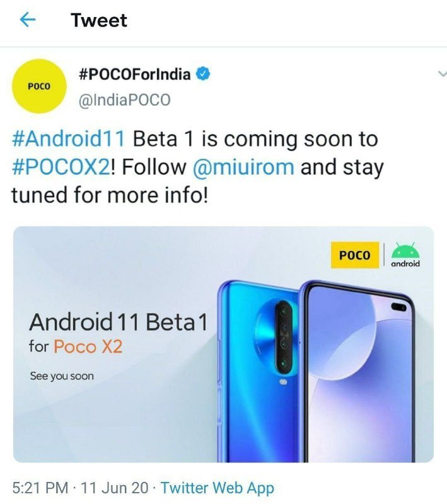
Task: Tap the Tweet header title
Action: 99,20
